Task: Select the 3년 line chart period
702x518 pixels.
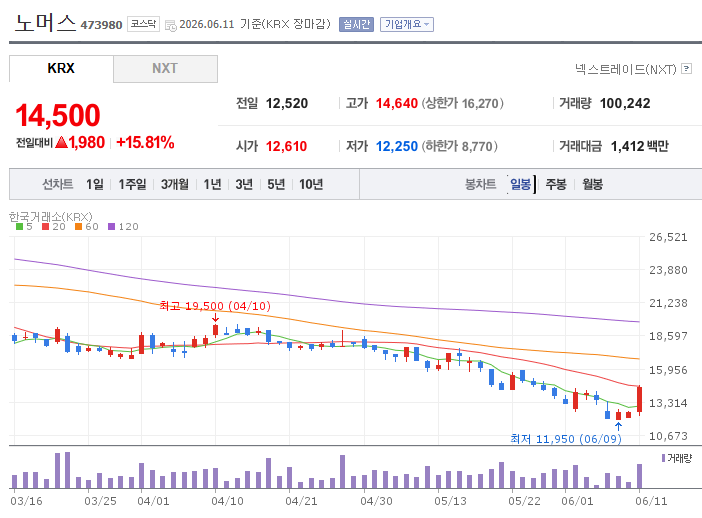Action: point(244,184)
